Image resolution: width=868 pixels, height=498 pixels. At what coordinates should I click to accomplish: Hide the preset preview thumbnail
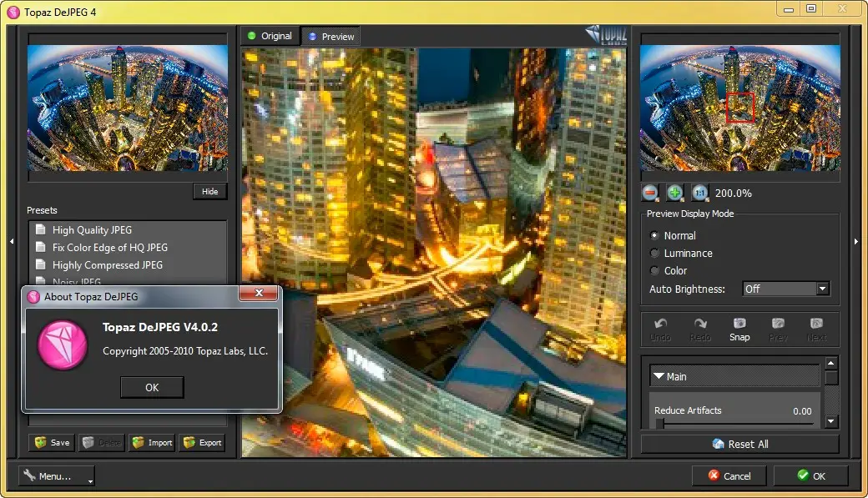point(209,192)
